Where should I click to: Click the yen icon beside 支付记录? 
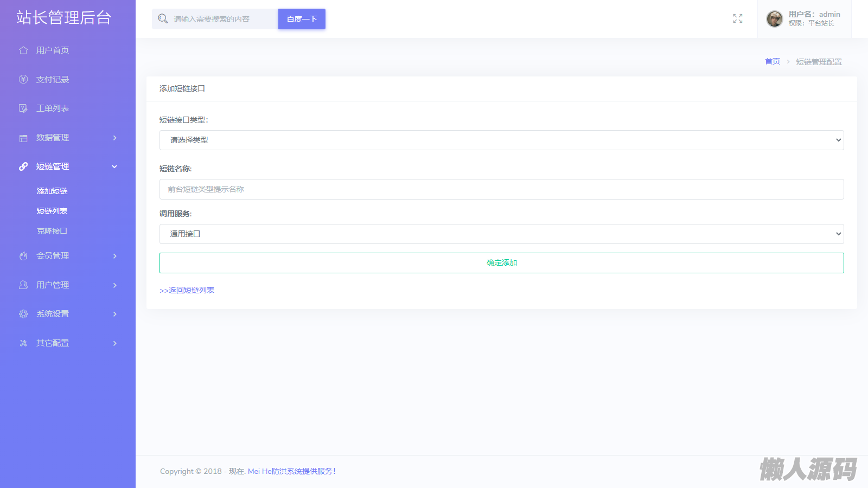pyautogui.click(x=23, y=79)
